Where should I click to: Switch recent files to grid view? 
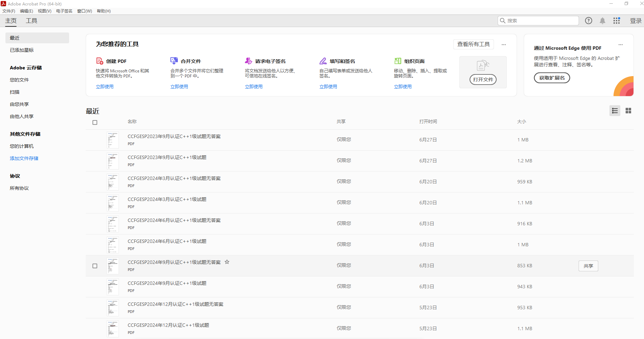[x=628, y=111]
